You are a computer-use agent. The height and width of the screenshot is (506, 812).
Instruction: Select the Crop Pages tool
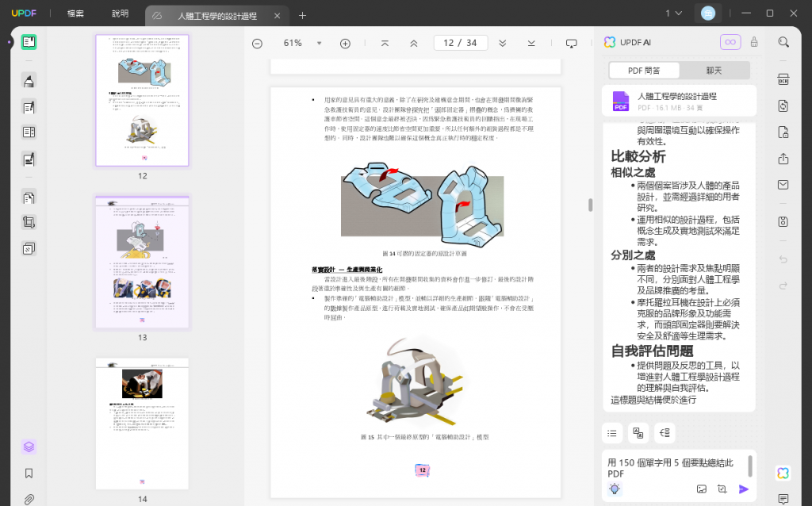tap(29, 223)
